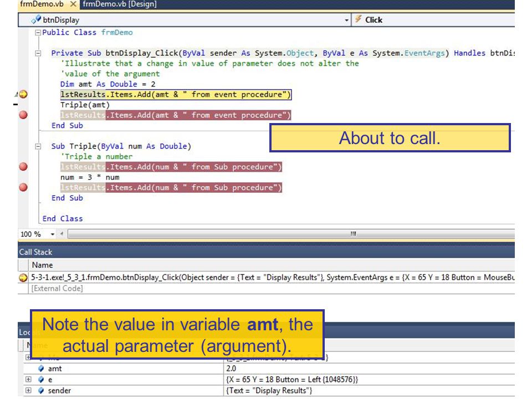Collapse the btnDisplay_Click Sub outline
The height and width of the screenshot is (399, 532).
38,53
